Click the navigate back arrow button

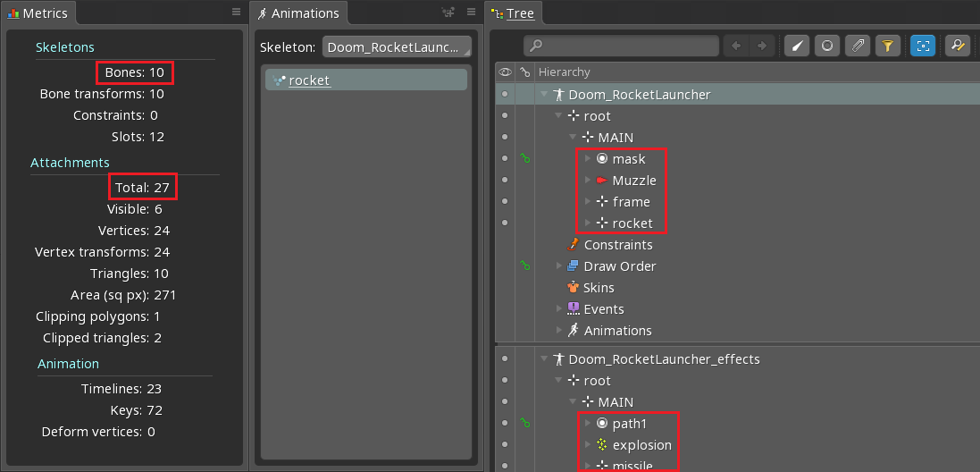[738, 46]
